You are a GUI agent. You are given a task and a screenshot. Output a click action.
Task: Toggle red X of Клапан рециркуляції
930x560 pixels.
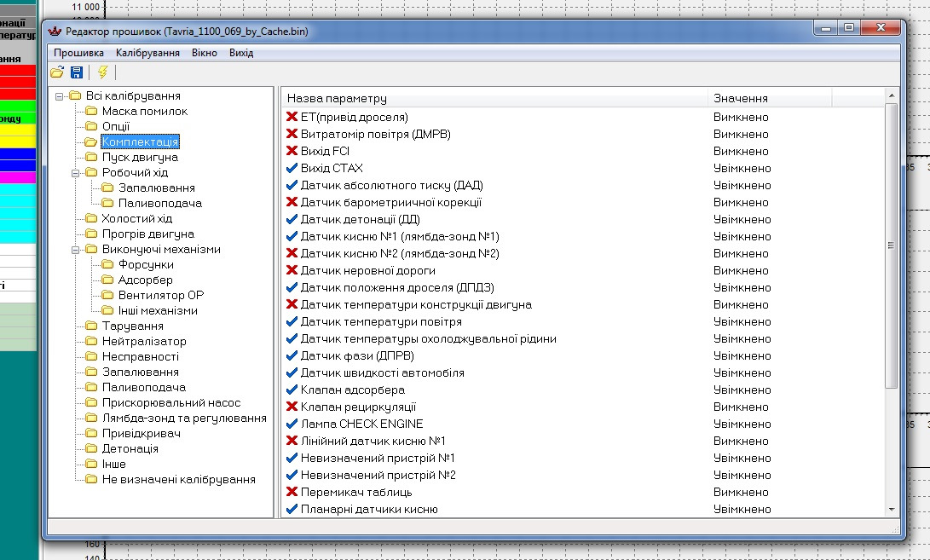pyautogui.click(x=292, y=407)
